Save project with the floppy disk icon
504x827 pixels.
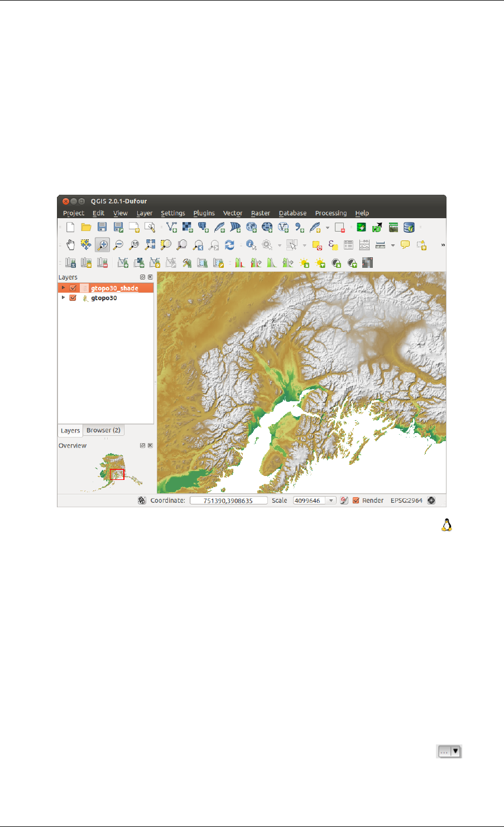click(x=102, y=227)
